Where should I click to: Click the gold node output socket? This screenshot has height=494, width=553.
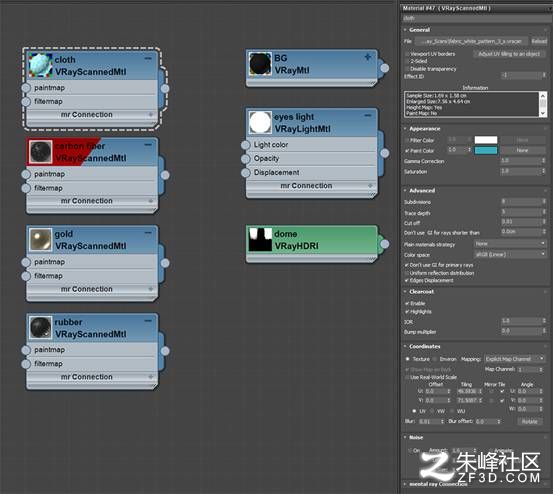tap(165, 263)
